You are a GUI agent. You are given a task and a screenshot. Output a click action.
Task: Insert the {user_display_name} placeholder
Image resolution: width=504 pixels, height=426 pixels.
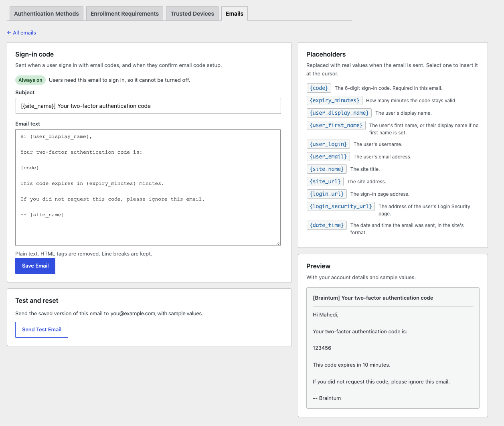(x=339, y=113)
